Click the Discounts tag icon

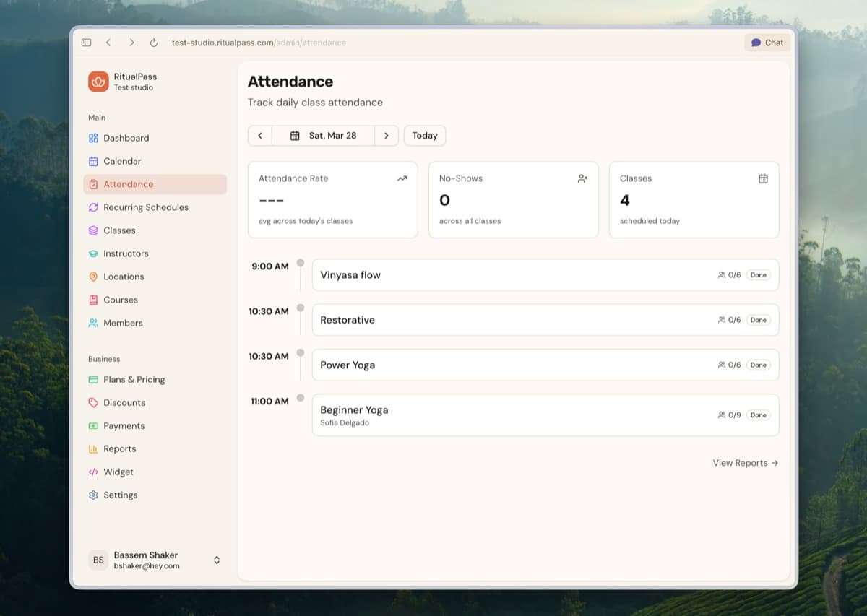[93, 402]
